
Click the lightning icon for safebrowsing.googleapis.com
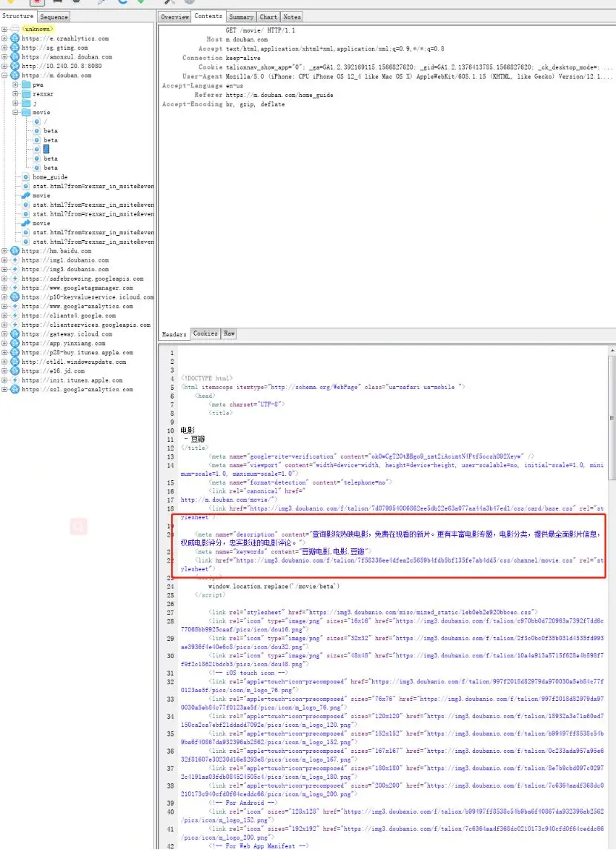[x=15, y=279]
